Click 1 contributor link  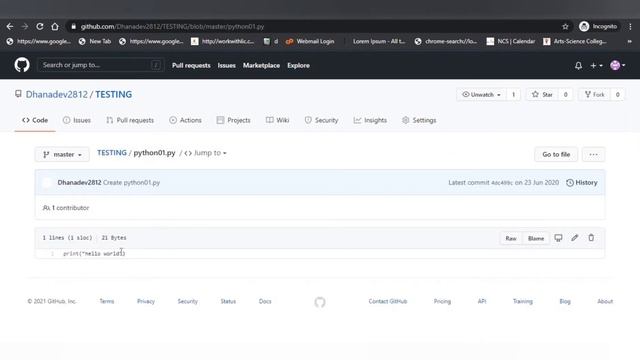point(66,208)
